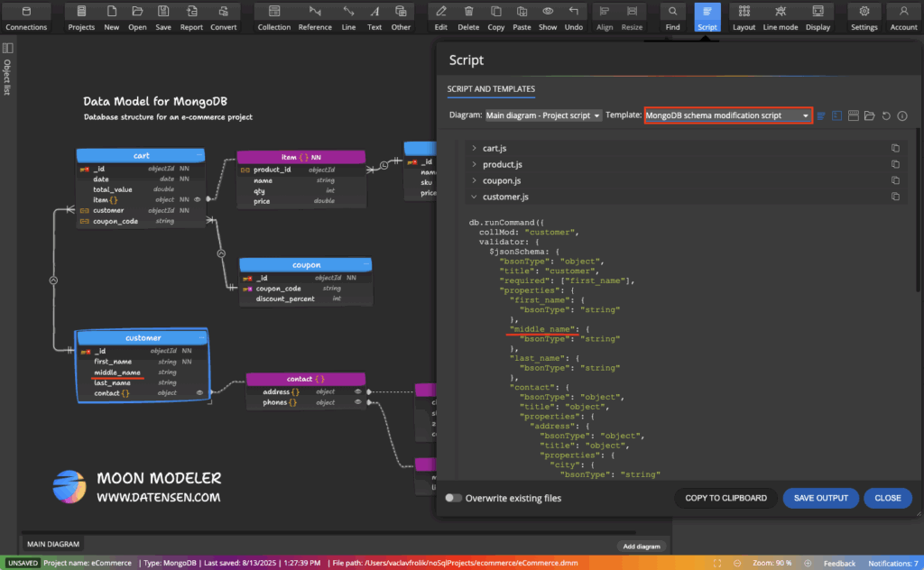
Task: Select the Text tool
Action: [374, 18]
